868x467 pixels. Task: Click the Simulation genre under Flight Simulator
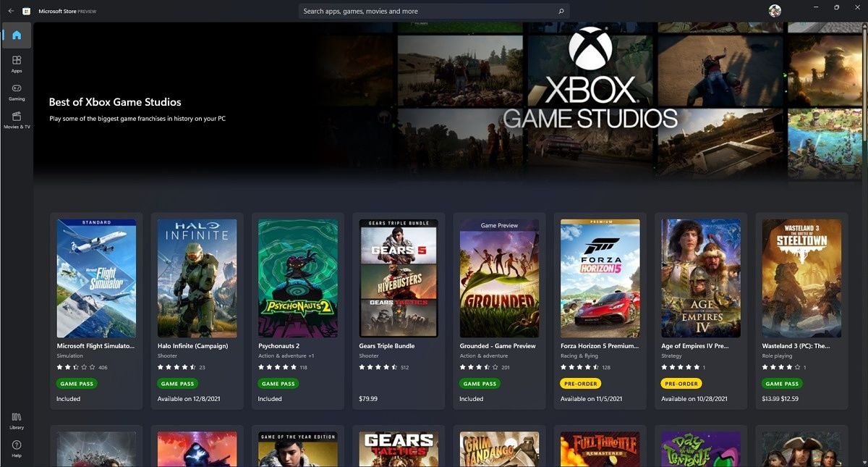coord(69,356)
